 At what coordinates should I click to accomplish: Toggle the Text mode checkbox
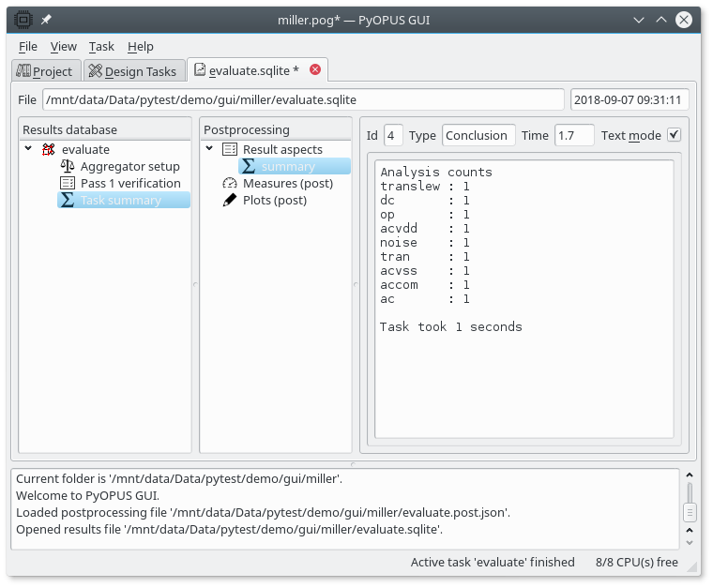(x=674, y=135)
